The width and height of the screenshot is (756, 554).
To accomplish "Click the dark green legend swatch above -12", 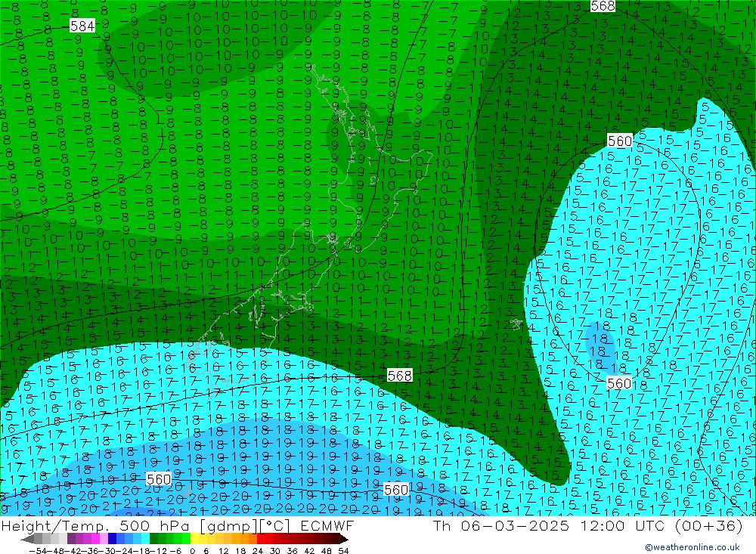I will [153, 539].
